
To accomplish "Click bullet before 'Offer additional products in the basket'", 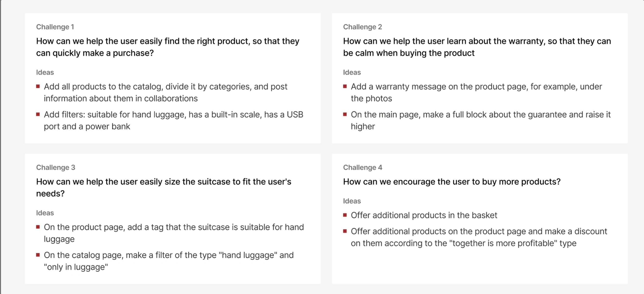I will coord(345,215).
